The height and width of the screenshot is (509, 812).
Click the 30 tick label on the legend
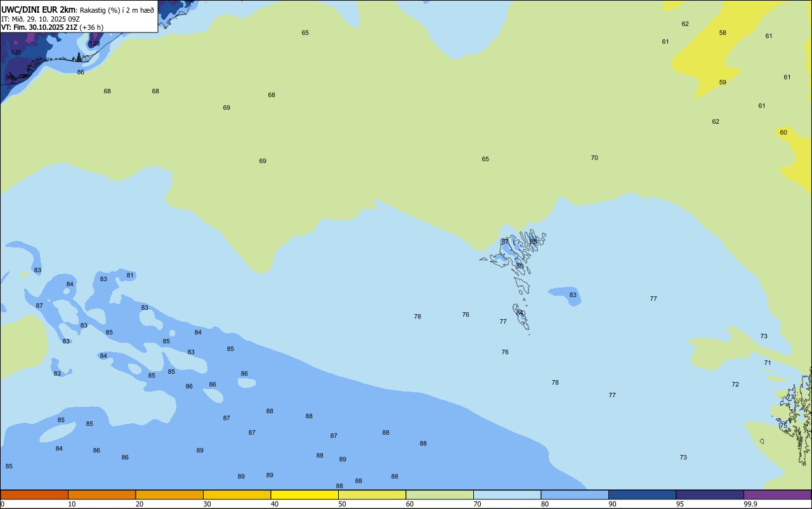pos(207,504)
